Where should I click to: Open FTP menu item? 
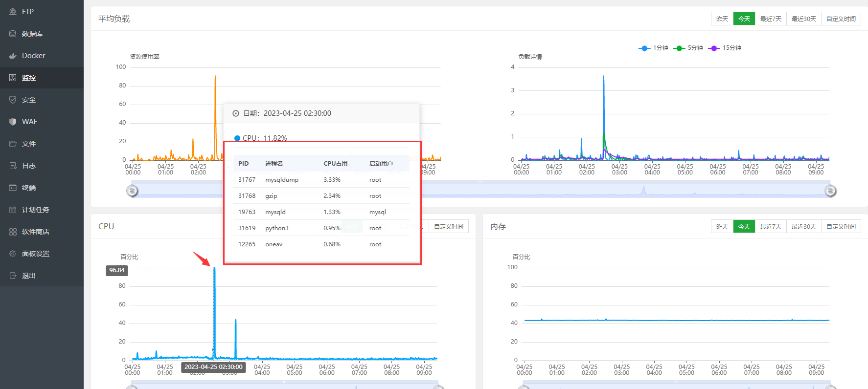(x=42, y=12)
